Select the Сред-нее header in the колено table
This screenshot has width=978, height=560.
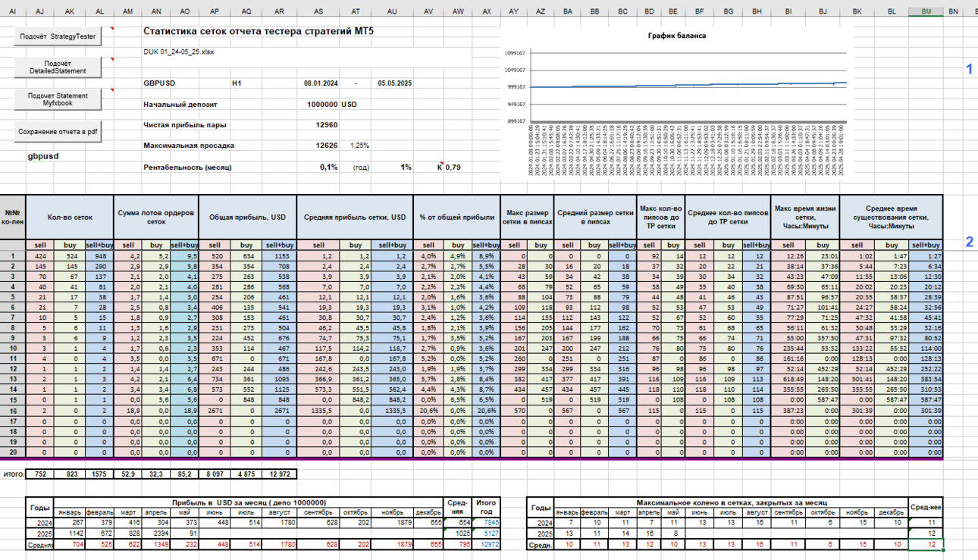coord(926,507)
